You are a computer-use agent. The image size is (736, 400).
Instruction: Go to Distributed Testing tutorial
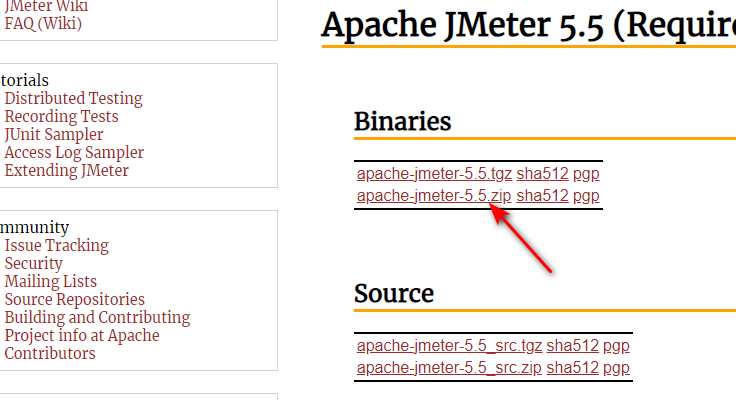click(x=74, y=99)
